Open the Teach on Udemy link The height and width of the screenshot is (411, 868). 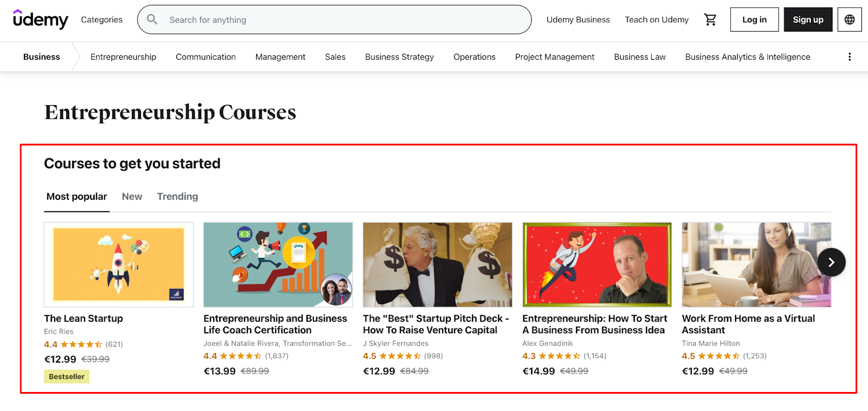click(656, 20)
